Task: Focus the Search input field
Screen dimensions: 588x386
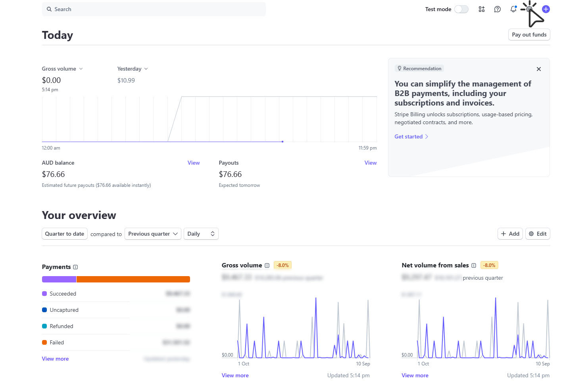Action: tap(154, 9)
